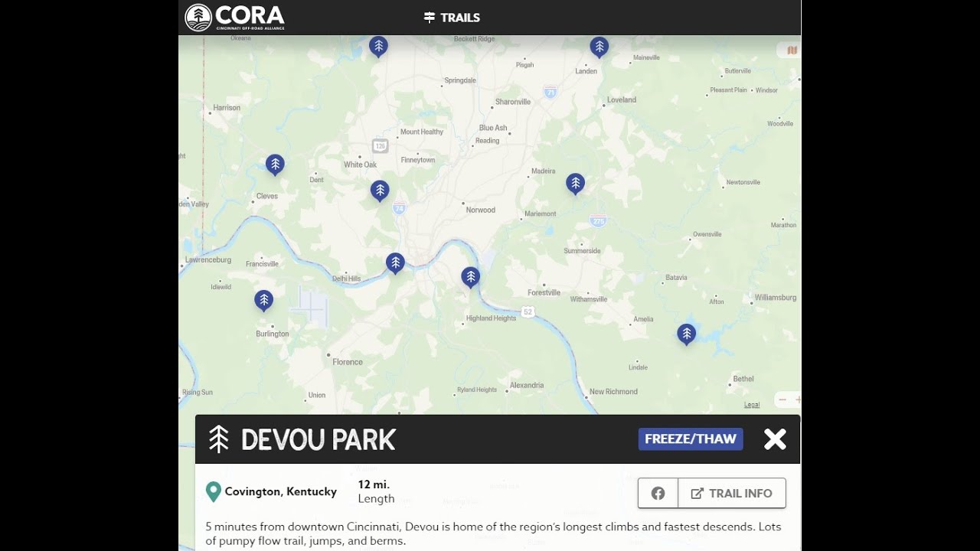980x551 pixels.
Task: Click the "Springdale" map label
Action: click(x=460, y=80)
